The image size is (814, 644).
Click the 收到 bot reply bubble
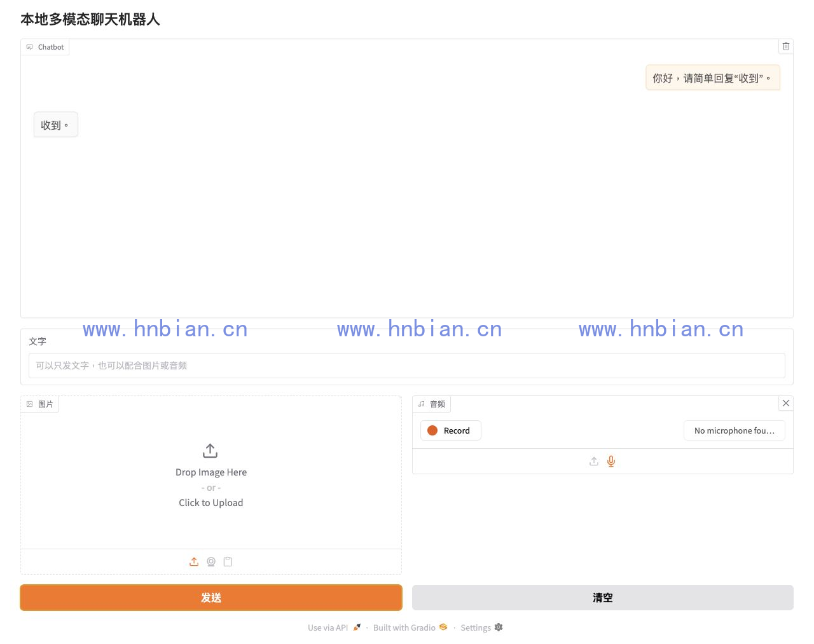tap(56, 125)
